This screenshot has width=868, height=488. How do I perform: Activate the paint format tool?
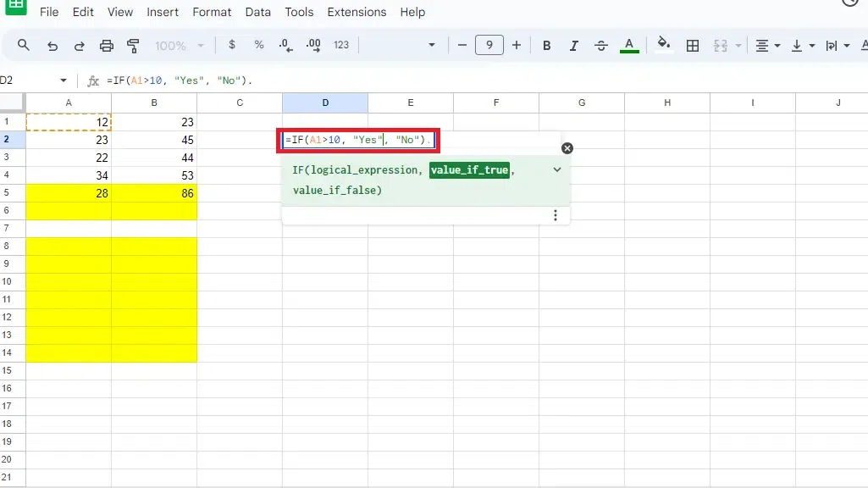tap(133, 46)
